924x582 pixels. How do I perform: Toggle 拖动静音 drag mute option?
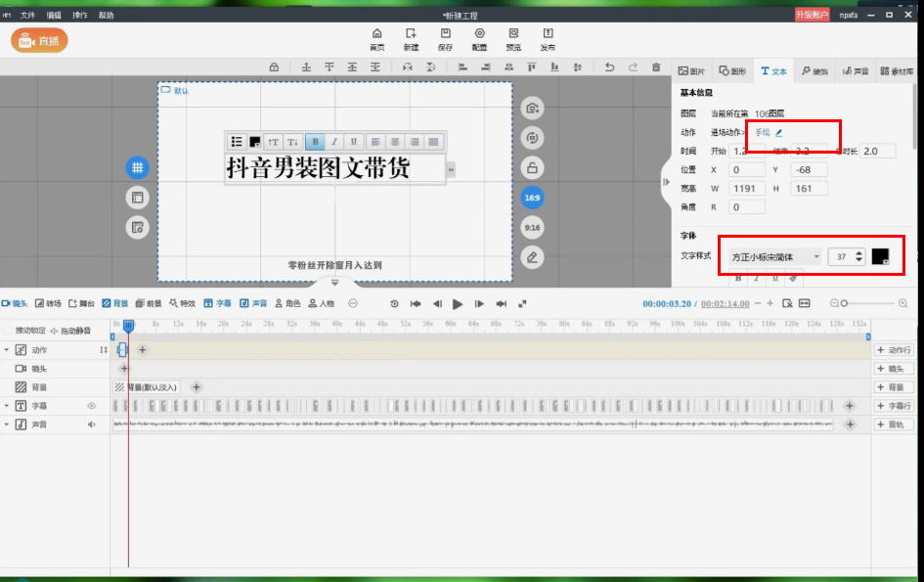[x=71, y=331]
